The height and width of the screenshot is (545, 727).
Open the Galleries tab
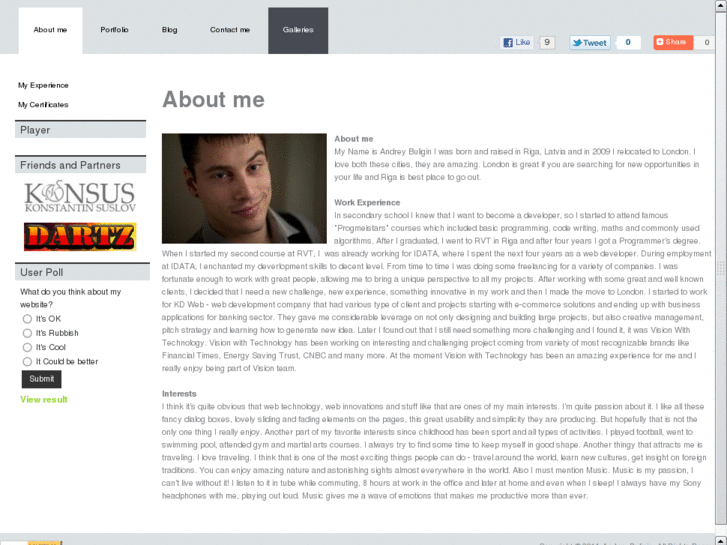tap(298, 30)
